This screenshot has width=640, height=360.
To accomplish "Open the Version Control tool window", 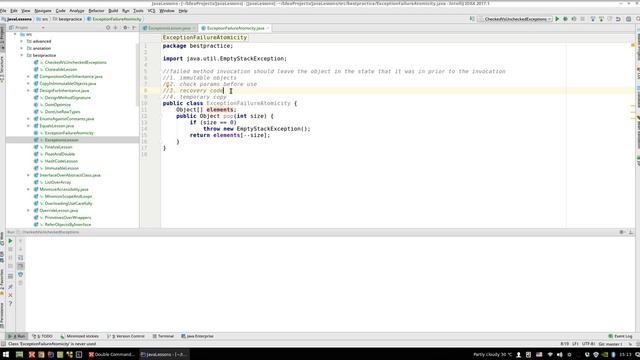I will 126,336.
